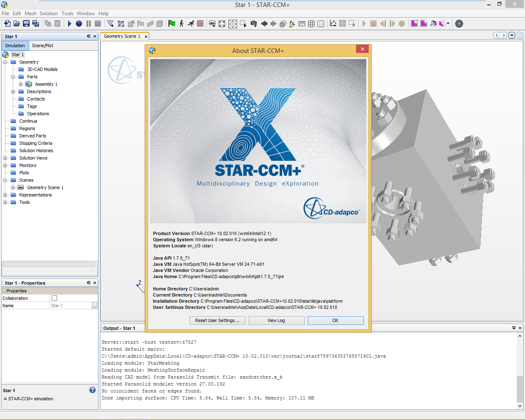Click the maximize scene window button
The height and width of the screenshot is (420, 525).
tap(520, 36)
